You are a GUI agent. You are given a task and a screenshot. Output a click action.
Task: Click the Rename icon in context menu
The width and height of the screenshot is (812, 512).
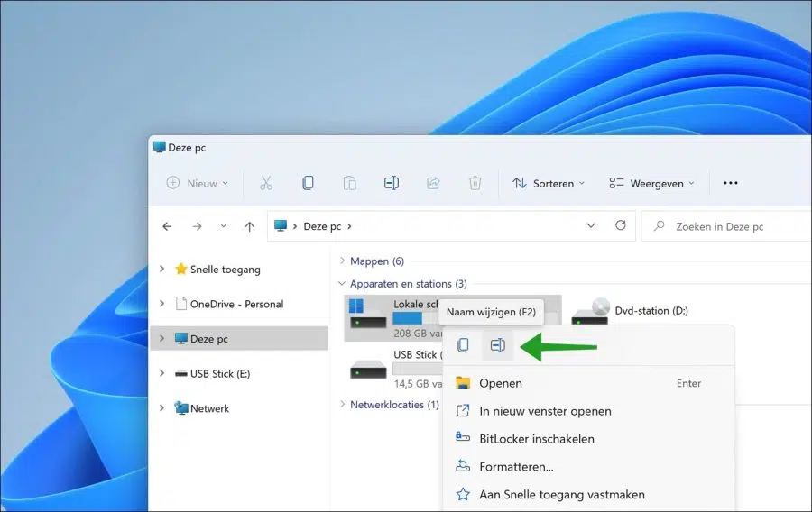click(498, 345)
